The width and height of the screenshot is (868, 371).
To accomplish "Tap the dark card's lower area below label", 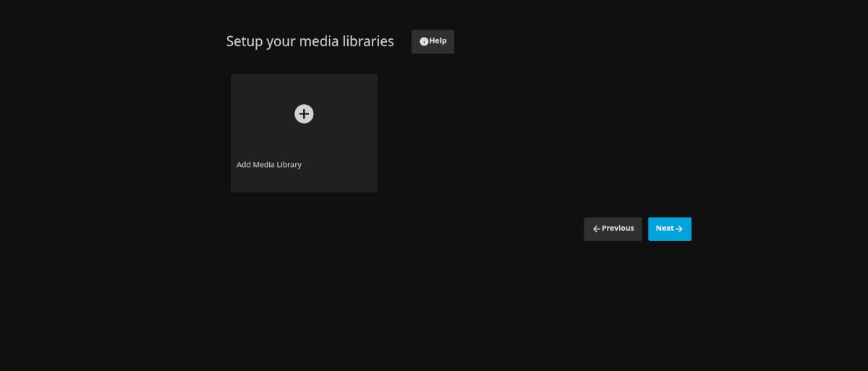I will [x=304, y=182].
